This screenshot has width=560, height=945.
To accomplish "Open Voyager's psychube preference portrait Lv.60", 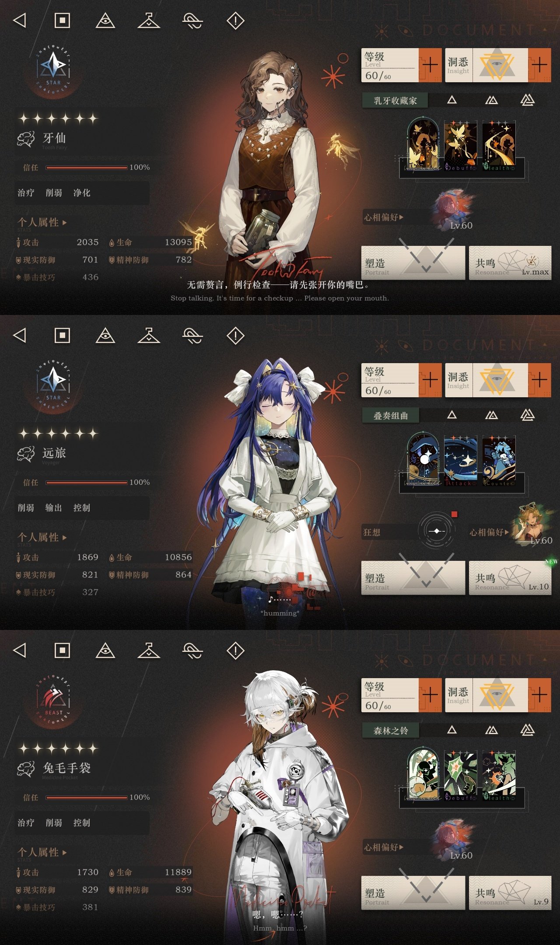I will tap(532, 525).
